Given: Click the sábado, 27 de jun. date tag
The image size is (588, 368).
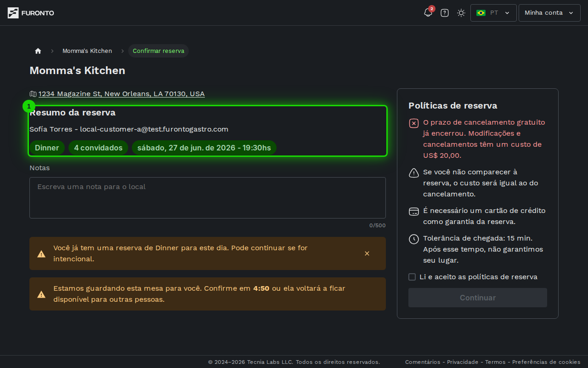Looking at the screenshot, I should click(x=204, y=148).
